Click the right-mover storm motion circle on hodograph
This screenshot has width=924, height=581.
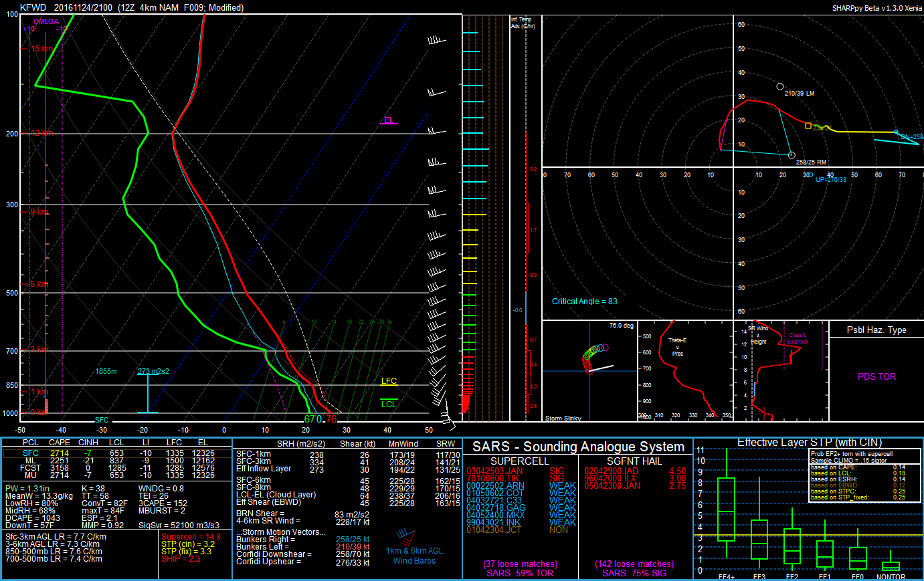pos(792,155)
